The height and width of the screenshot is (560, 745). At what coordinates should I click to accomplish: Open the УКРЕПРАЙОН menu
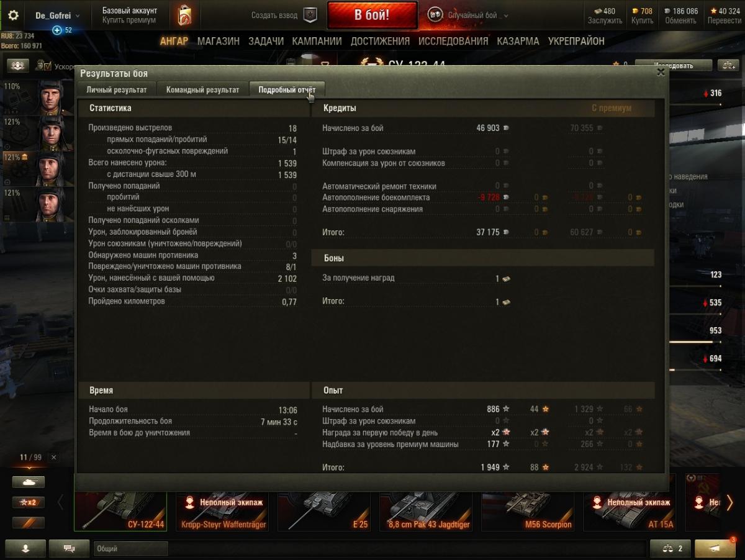tap(576, 42)
